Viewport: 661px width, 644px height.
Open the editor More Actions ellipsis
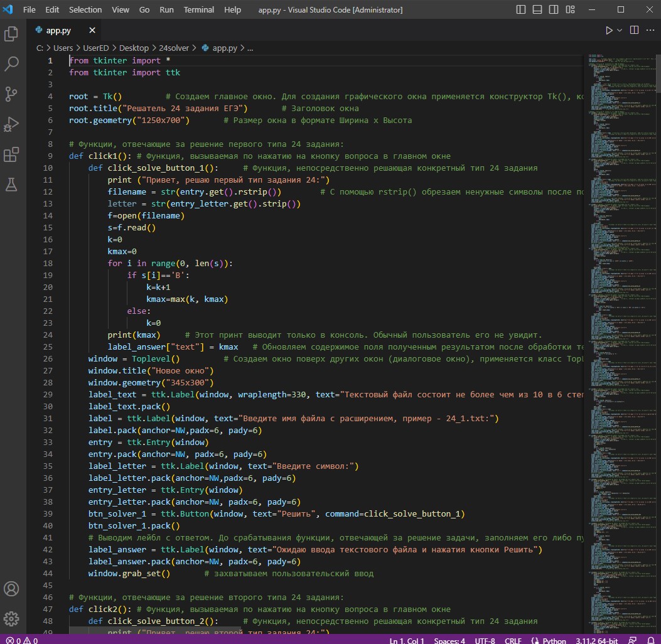point(650,30)
